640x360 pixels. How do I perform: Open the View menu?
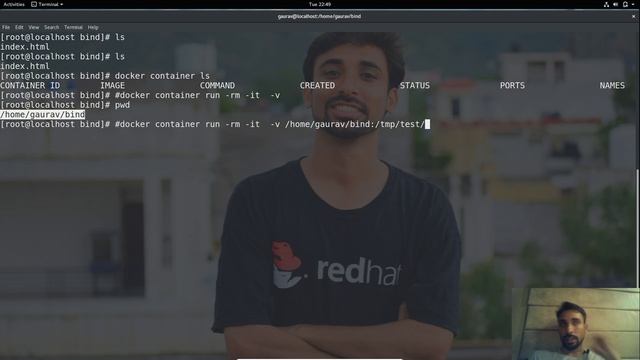33,27
